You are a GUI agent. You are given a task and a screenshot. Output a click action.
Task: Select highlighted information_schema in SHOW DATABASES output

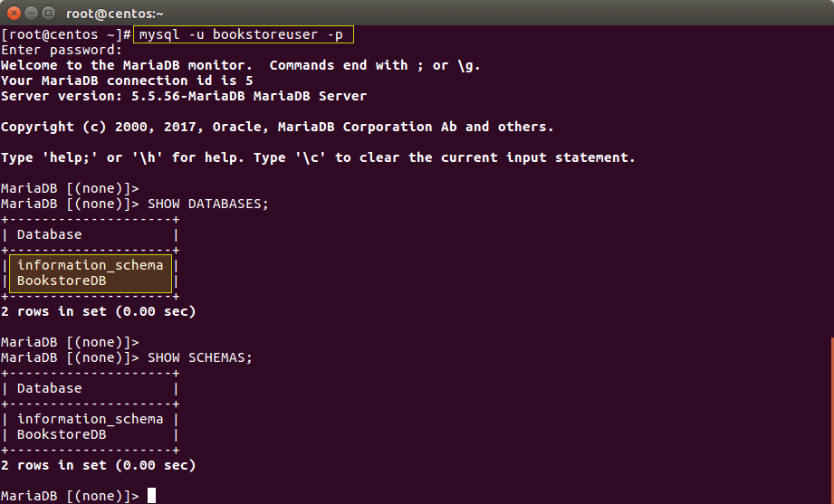click(90, 265)
